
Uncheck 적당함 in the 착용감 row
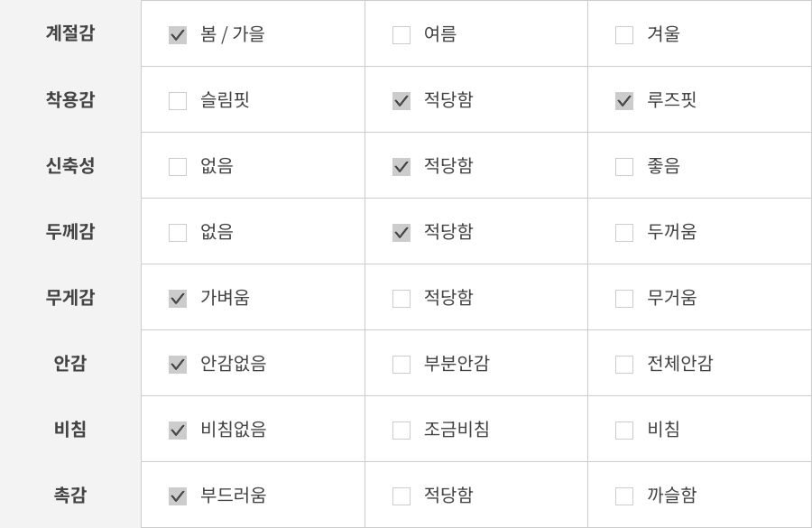401,101
